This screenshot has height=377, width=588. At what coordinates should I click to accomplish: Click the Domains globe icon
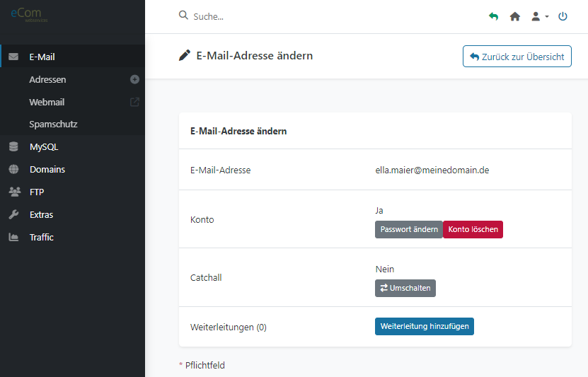(x=13, y=170)
